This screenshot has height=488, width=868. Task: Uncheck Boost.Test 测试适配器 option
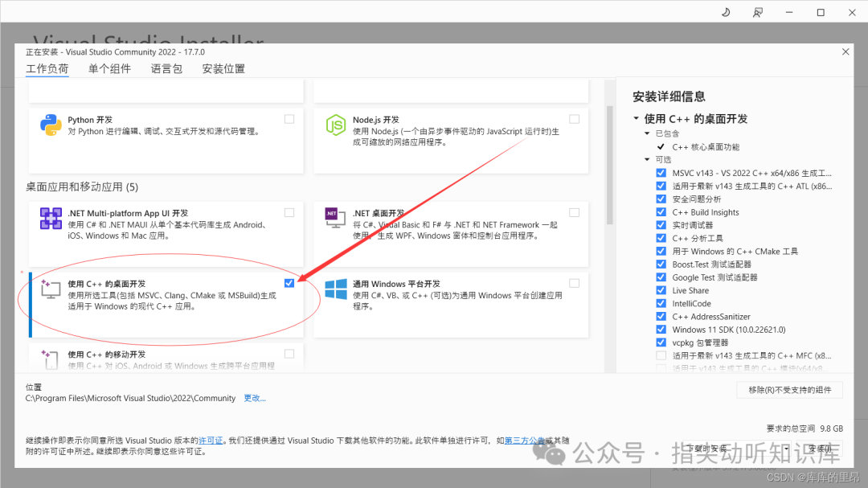tap(661, 265)
